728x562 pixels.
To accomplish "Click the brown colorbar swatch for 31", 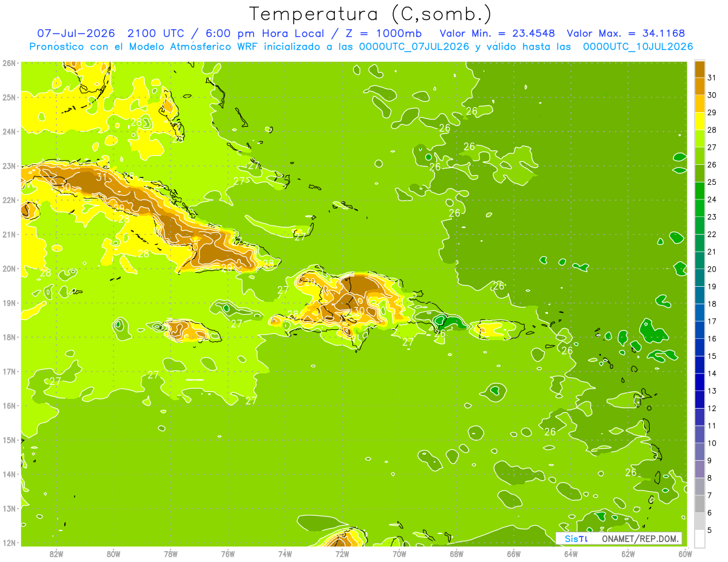I will coord(699,70).
